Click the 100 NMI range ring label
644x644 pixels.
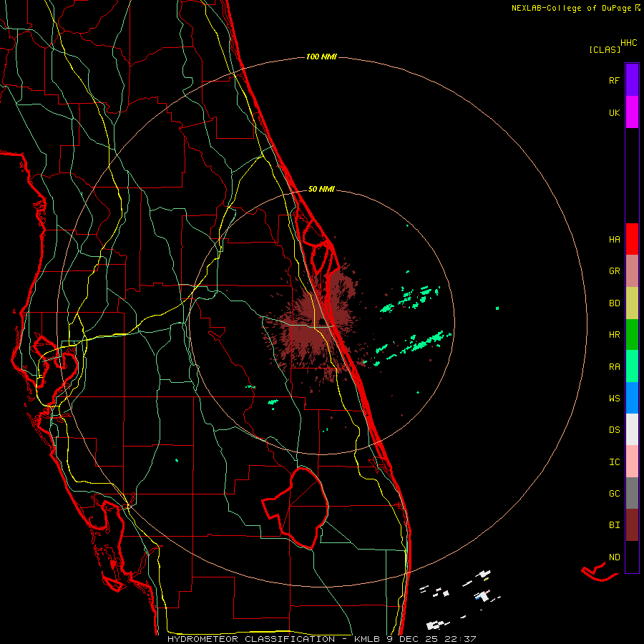pyautogui.click(x=321, y=57)
